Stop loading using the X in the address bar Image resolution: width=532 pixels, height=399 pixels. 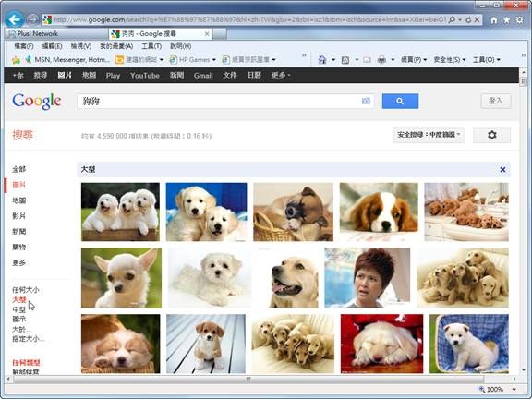click(x=477, y=19)
